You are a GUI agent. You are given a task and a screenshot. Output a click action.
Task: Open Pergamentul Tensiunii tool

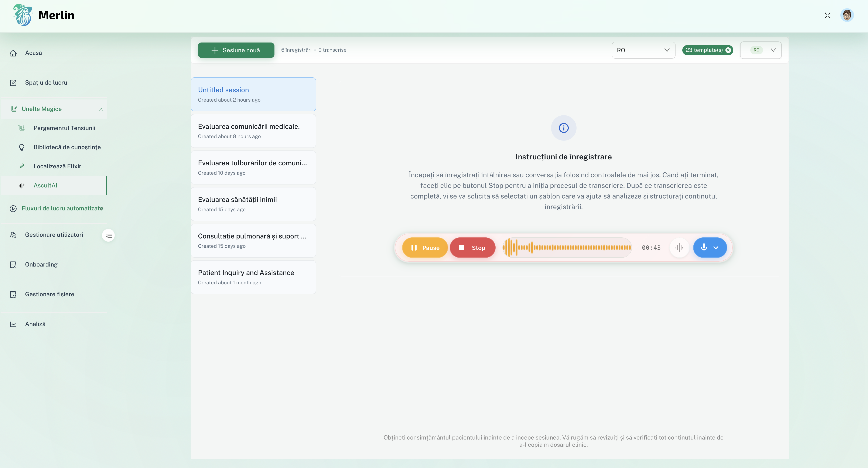click(64, 128)
